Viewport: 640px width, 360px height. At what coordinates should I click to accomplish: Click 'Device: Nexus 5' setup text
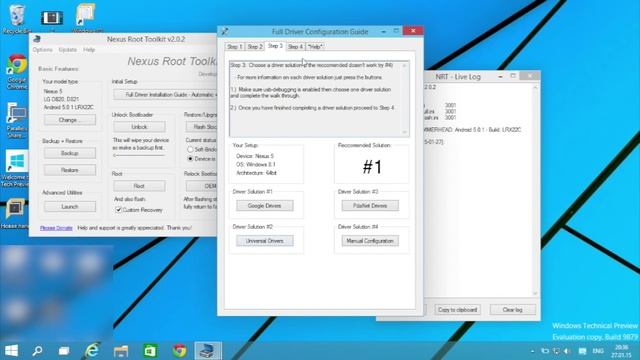click(255, 156)
